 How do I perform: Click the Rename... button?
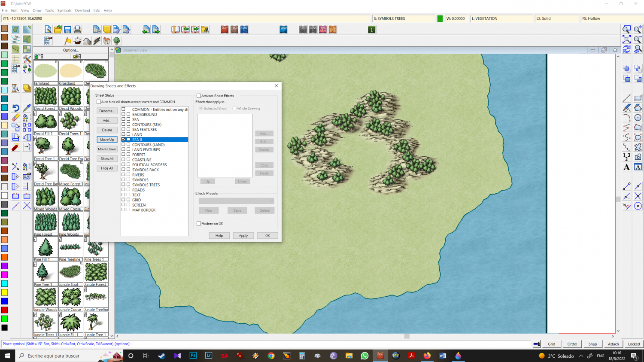tap(107, 111)
